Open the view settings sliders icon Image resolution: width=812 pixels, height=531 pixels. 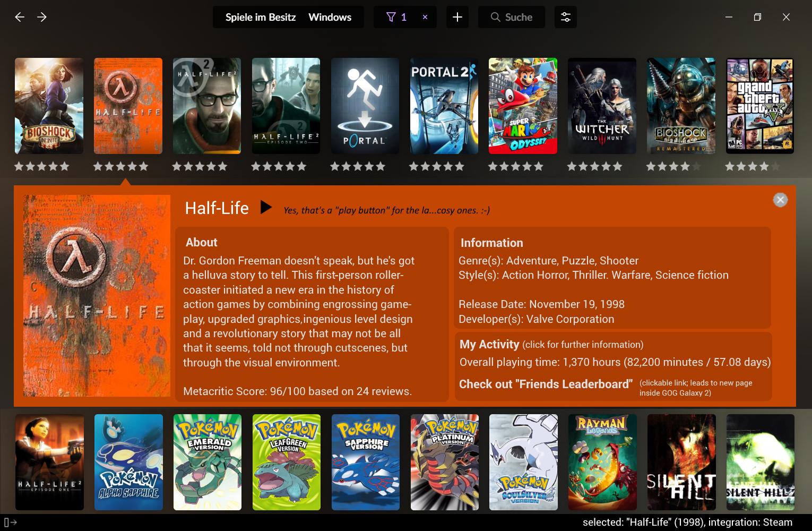click(x=566, y=17)
